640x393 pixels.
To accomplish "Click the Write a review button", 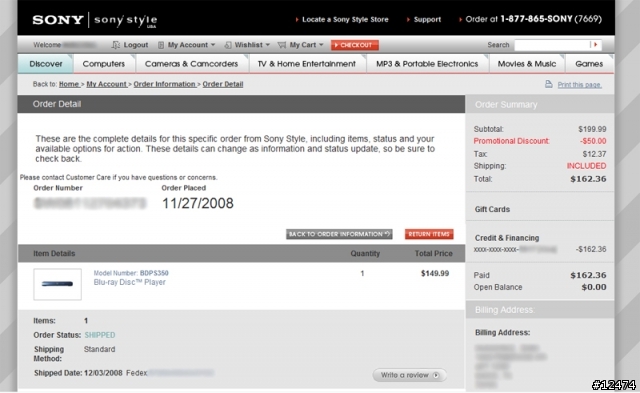I will [x=409, y=375].
